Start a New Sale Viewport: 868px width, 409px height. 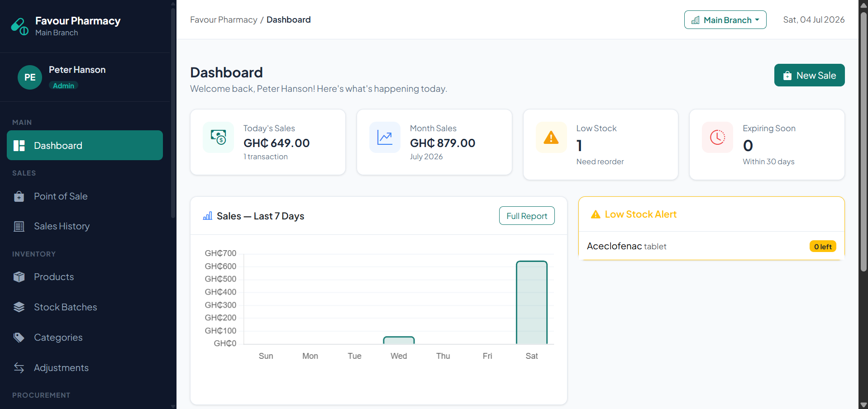coord(809,75)
